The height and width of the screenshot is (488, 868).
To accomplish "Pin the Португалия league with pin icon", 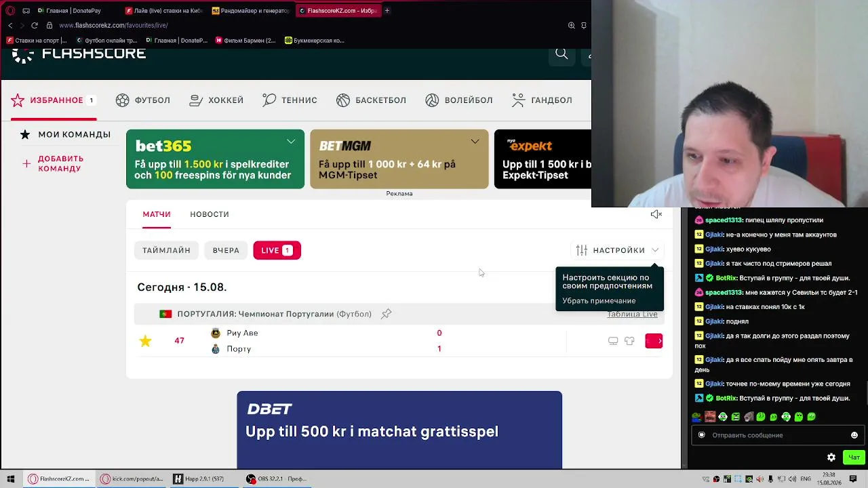I will (x=386, y=314).
